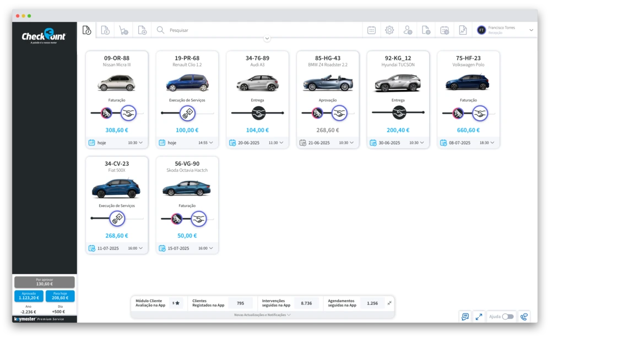Collapse the app statistics bar using the shrink icon
The width and height of the screenshot is (628, 364).
[x=389, y=303]
